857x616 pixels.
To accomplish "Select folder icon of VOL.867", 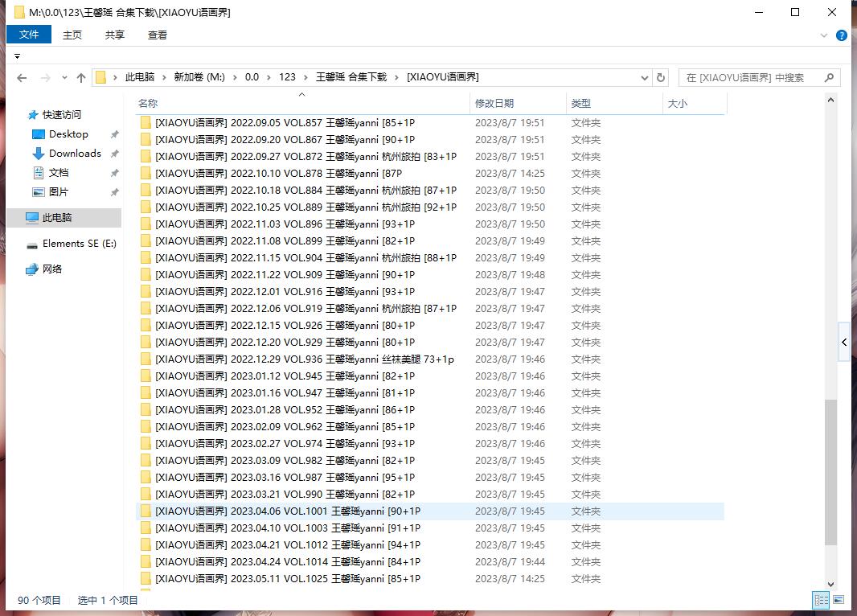I will [x=146, y=139].
